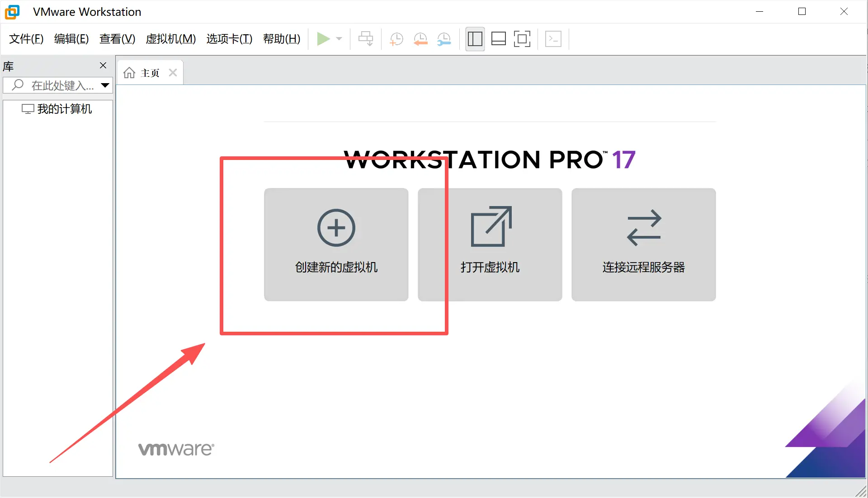Open the 帮助(H) menu
This screenshot has height=498, width=868.
click(x=282, y=39)
